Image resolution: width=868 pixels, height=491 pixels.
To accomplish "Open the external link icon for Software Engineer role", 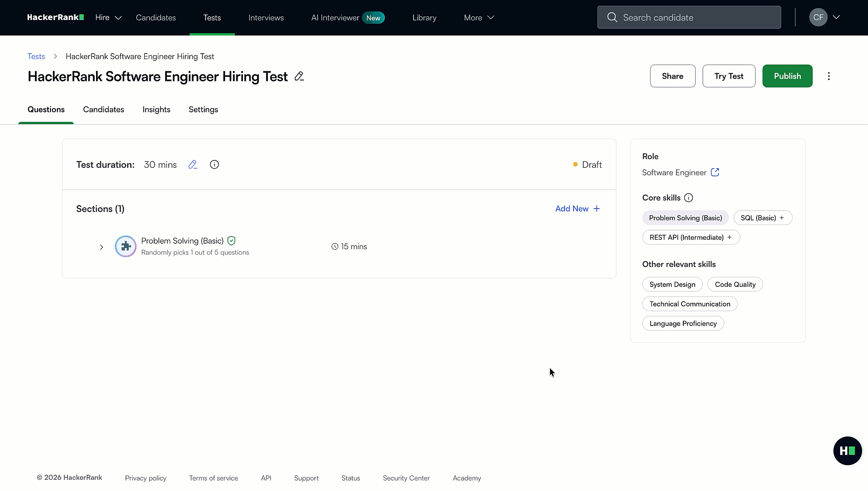I will tap(714, 172).
